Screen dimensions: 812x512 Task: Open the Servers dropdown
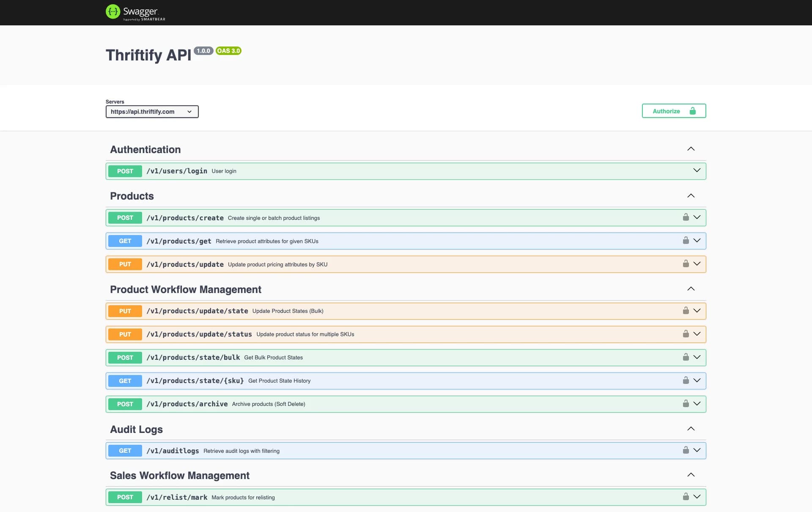(x=152, y=112)
